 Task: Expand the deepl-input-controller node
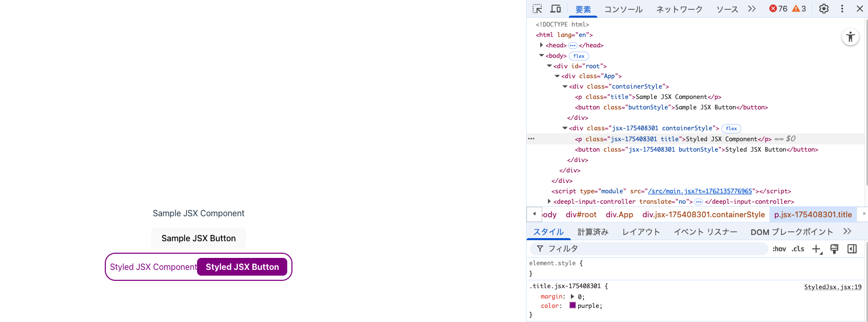click(549, 202)
